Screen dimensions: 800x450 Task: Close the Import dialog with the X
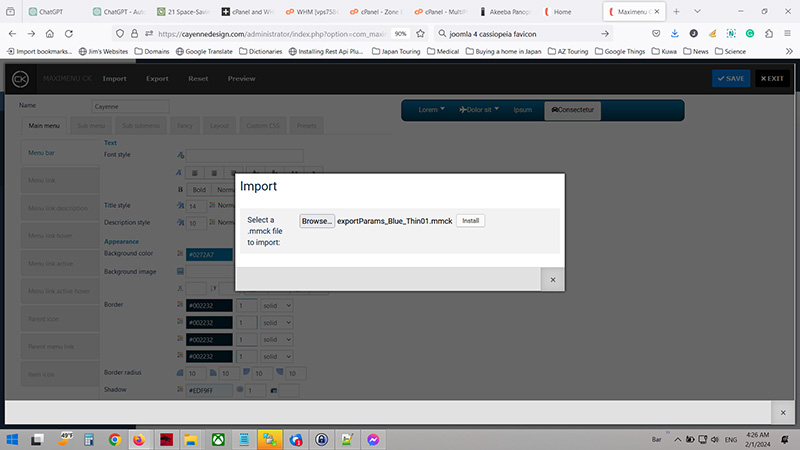pyautogui.click(x=552, y=281)
